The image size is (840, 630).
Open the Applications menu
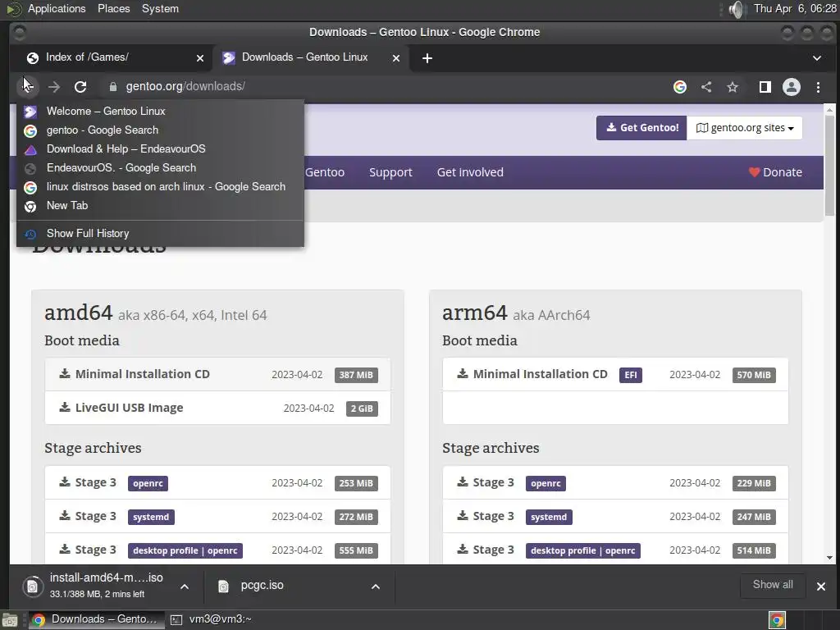pyautogui.click(x=57, y=8)
